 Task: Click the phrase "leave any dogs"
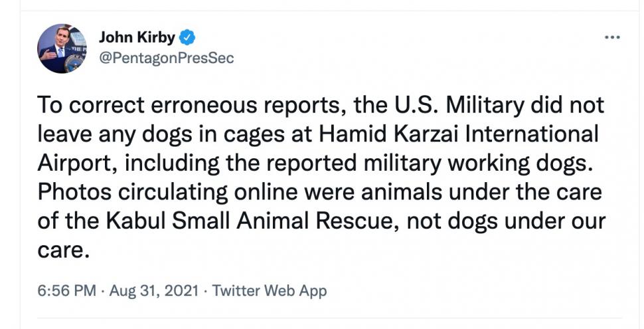[x=116, y=136]
